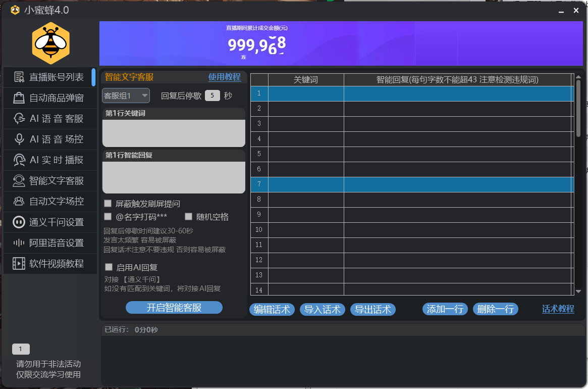Viewport: 588px width, 389px height.
Task: Open 通义千问设置 robot face icon
Action: pyautogui.click(x=19, y=222)
